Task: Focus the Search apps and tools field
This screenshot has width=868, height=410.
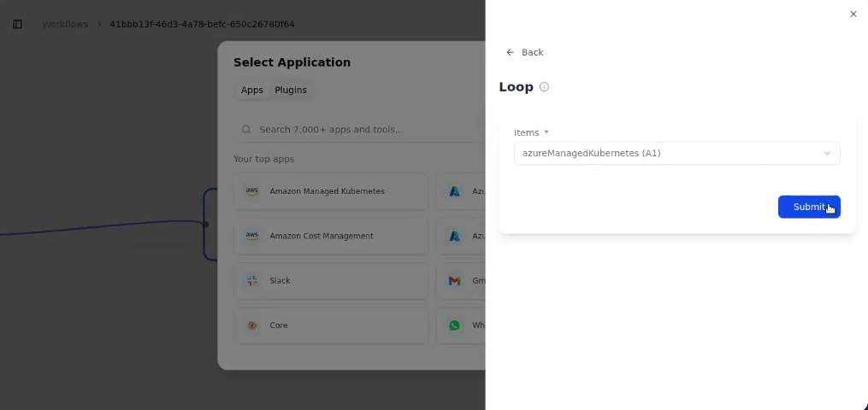Action: pos(360,130)
